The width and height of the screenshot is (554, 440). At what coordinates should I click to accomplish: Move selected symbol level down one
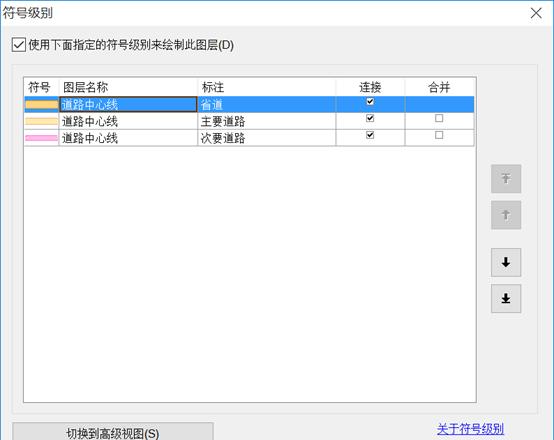pyautogui.click(x=506, y=262)
